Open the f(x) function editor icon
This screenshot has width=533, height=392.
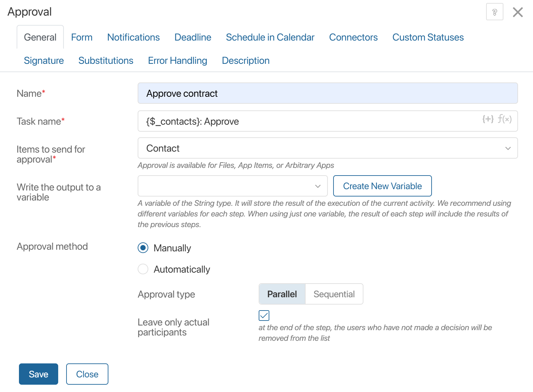point(504,119)
